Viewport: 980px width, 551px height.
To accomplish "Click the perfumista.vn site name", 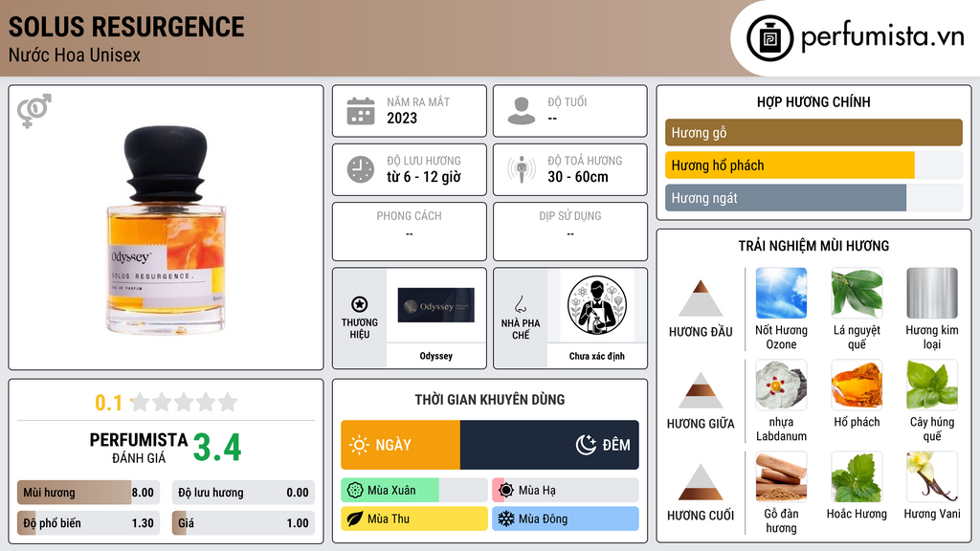I will [882, 36].
